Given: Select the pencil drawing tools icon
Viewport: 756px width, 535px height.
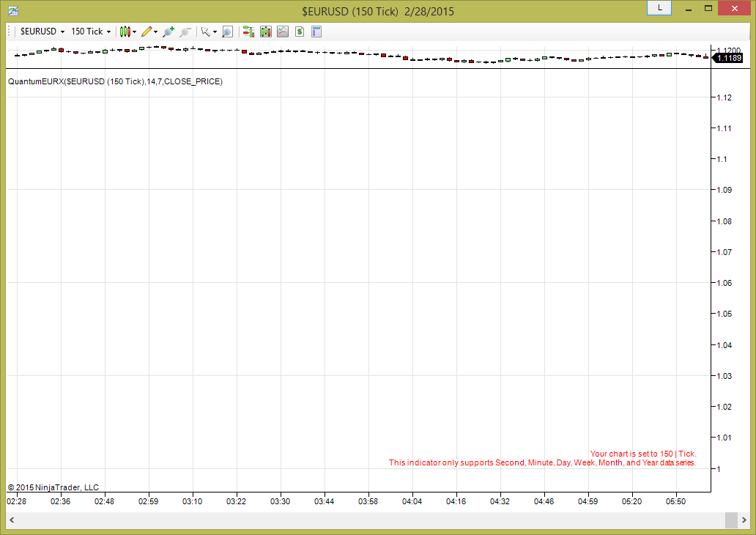Looking at the screenshot, I should click(x=147, y=32).
